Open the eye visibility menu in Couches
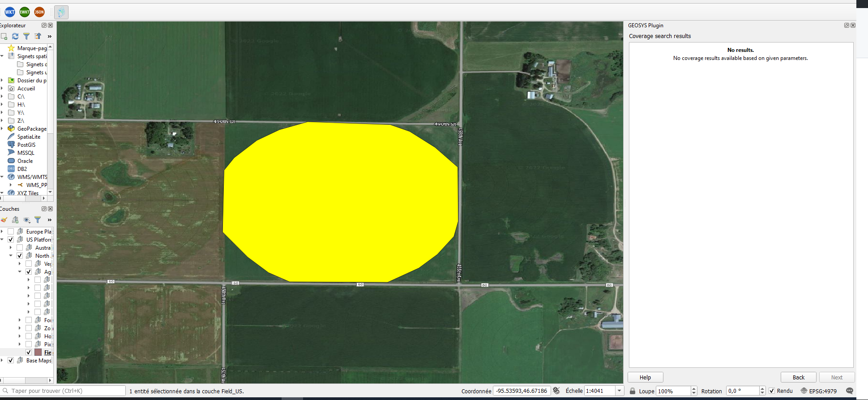 click(x=27, y=220)
